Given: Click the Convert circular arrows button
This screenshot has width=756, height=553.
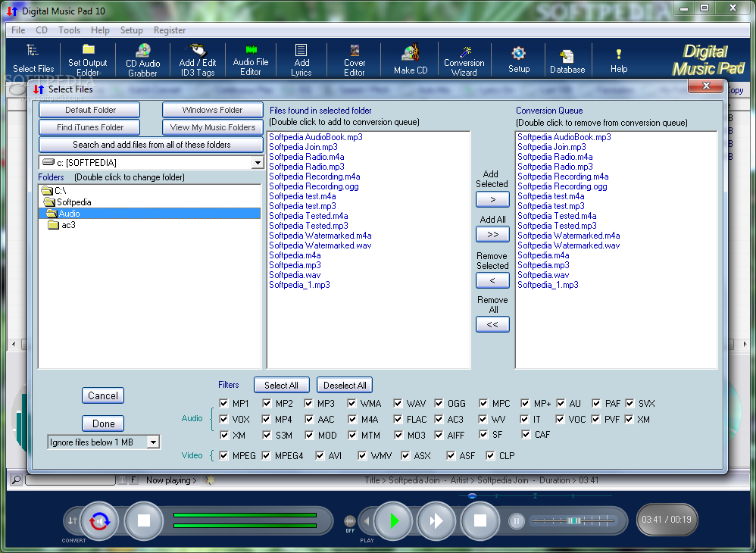Looking at the screenshot, I should 99,521.
